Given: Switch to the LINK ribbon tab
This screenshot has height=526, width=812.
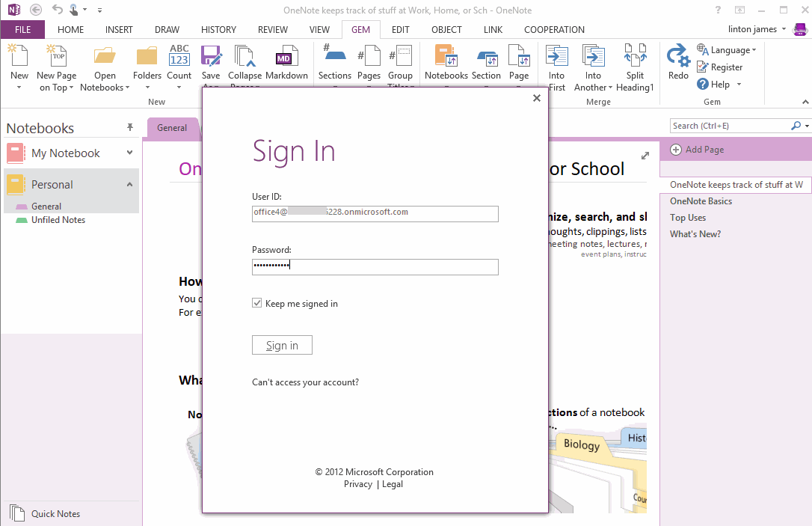Looking at the screenshot, I should point(493,29).
